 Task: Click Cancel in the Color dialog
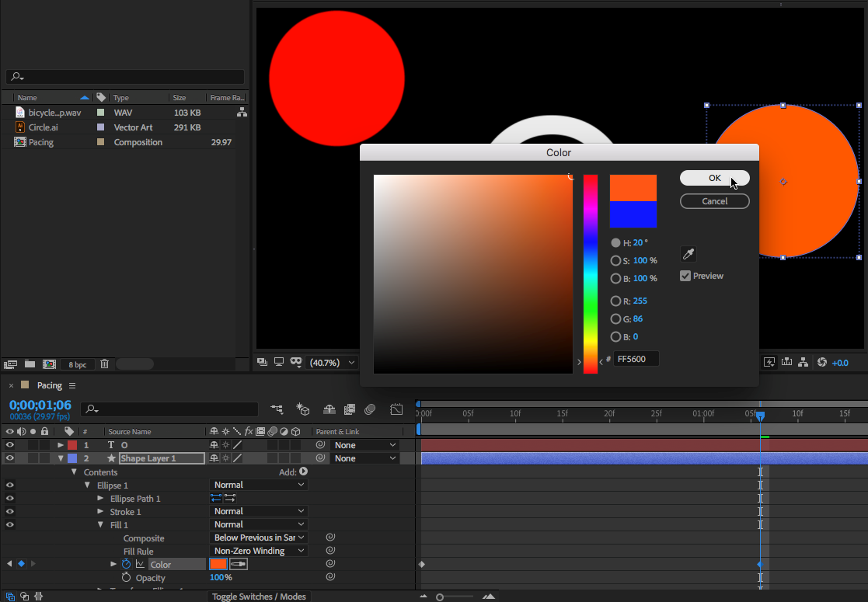(x=714, y=201)
